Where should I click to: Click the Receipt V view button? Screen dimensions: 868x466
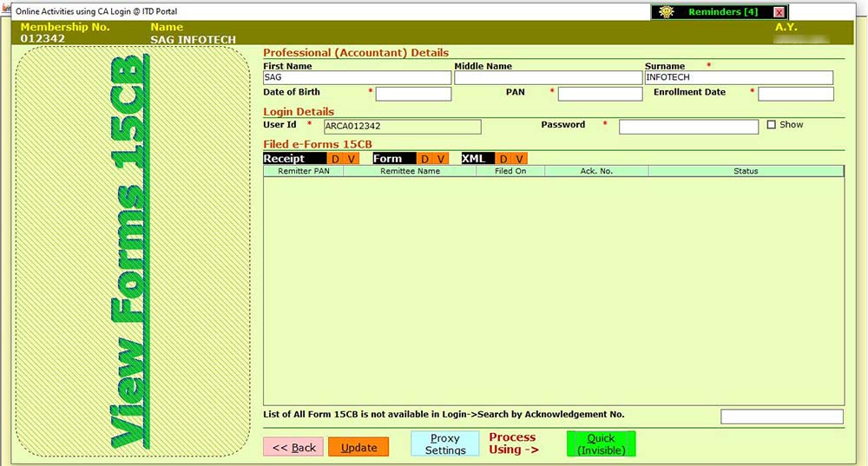pos(352,159)
